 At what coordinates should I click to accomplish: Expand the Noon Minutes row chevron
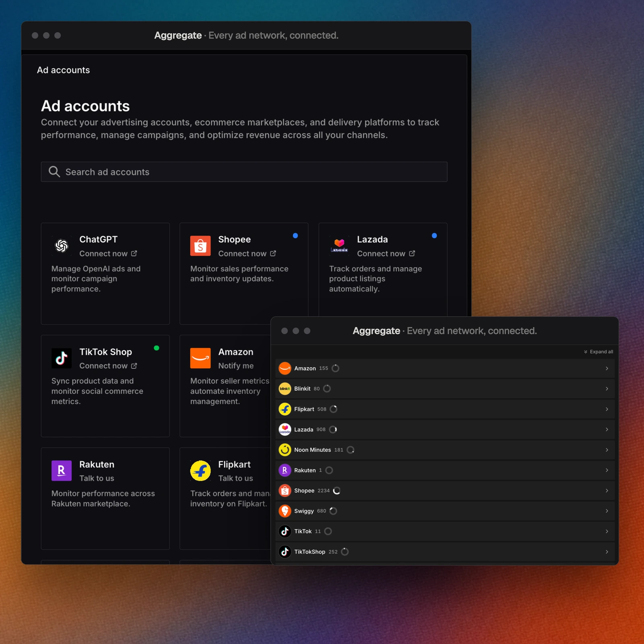click(x=607, y=450)
